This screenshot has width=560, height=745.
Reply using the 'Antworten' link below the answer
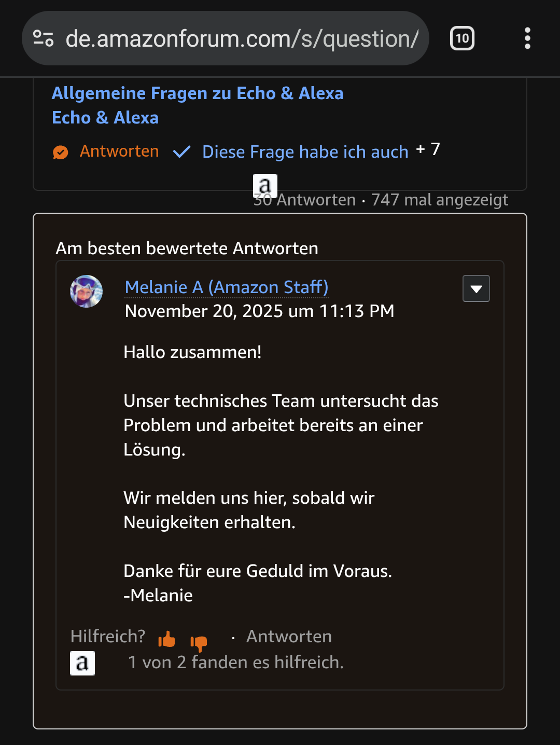(x=289, y=636)
